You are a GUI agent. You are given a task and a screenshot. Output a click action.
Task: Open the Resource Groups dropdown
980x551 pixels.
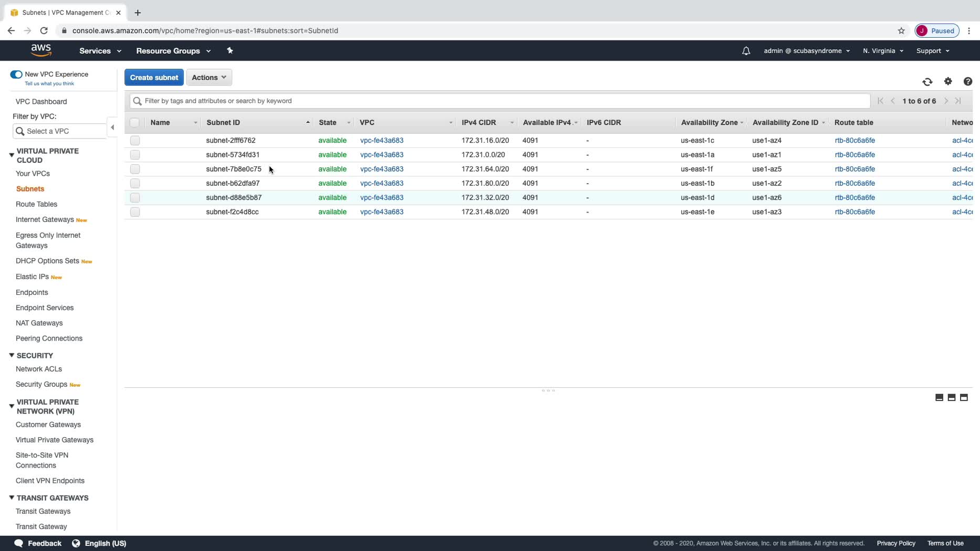[x=173, y=51]
